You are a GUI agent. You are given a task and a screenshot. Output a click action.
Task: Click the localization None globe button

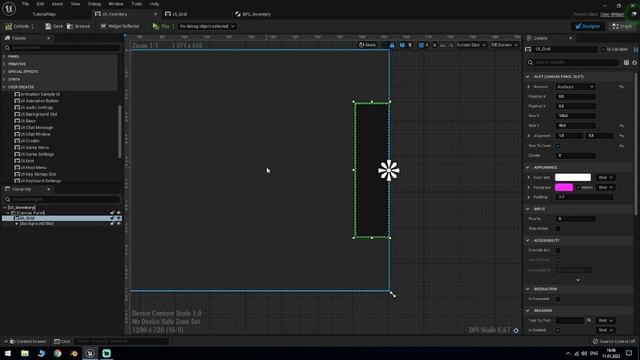[x=367, y=45]
